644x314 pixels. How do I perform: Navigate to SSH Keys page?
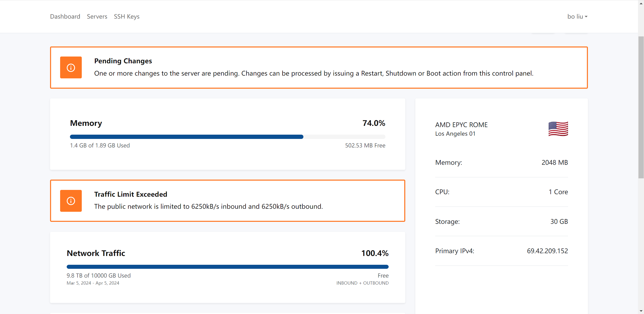tap(127, 17)
